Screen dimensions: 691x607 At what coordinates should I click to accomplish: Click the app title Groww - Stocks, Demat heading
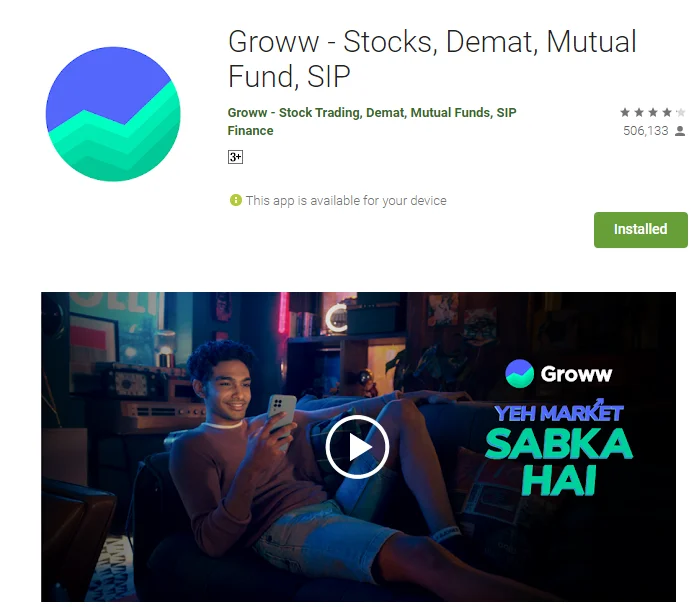click(x=432, y=59)
